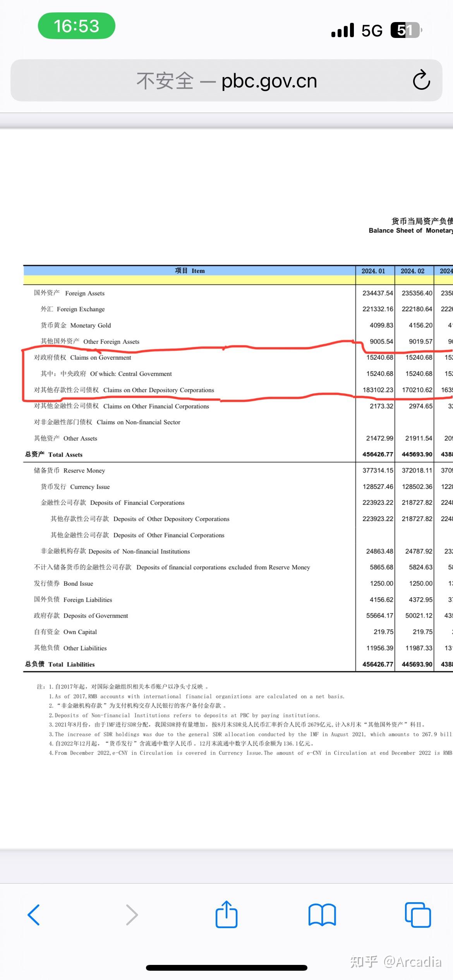Tap the Reserve Money row label
The width and height of the screenshot is (453, 980).
69,471
